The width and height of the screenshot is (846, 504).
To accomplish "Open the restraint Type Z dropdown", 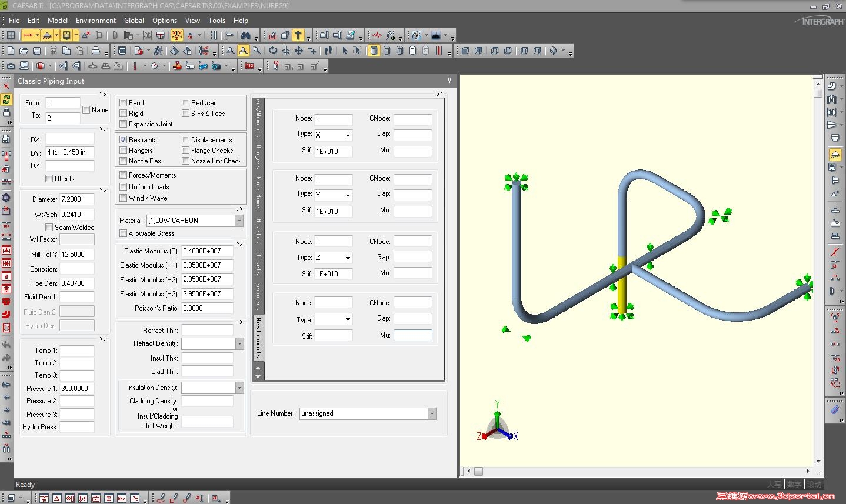I will pyautogui.click(x=348, y=258).
